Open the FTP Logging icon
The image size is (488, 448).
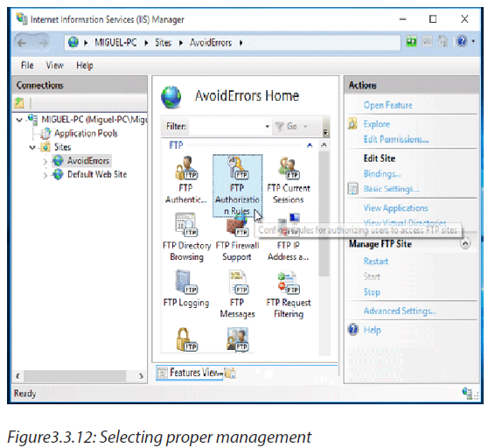coord(186,289)
